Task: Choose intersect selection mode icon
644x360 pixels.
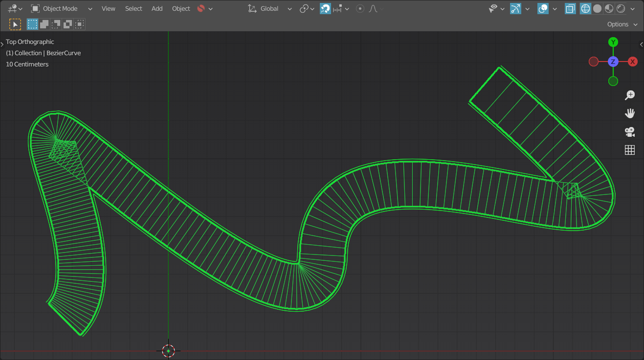Action: coord(79,24)
